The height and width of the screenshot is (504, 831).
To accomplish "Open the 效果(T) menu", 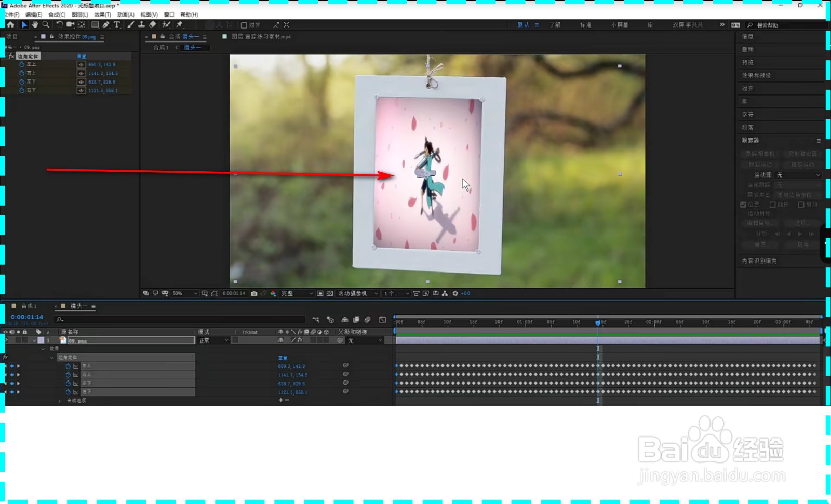I will click(102, 15).
